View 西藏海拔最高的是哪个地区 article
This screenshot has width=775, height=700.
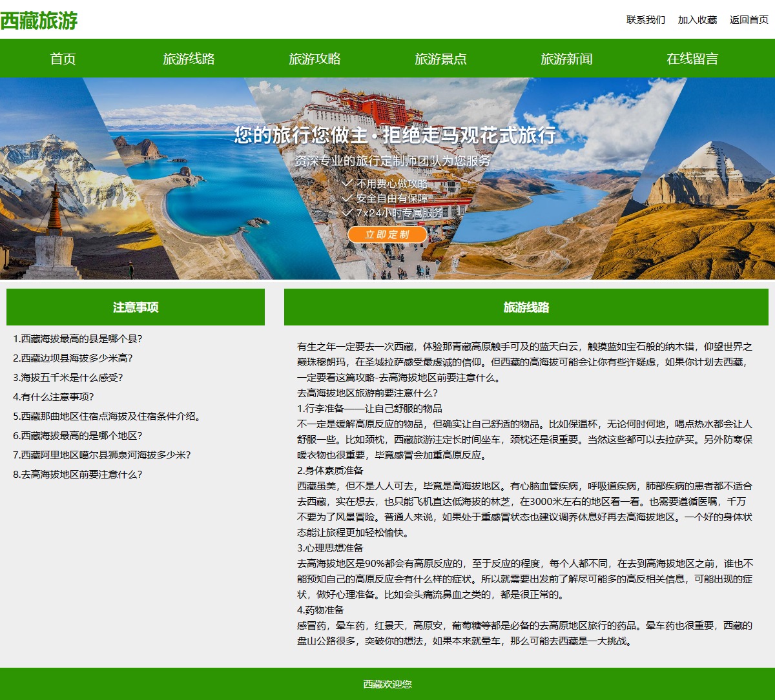[x=77, y=436]
